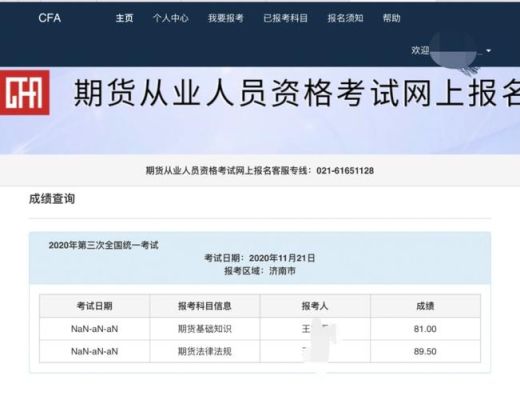520x400 pixels.
Task: Open the 主页 menu item
Action: click(x=124, y=18)
